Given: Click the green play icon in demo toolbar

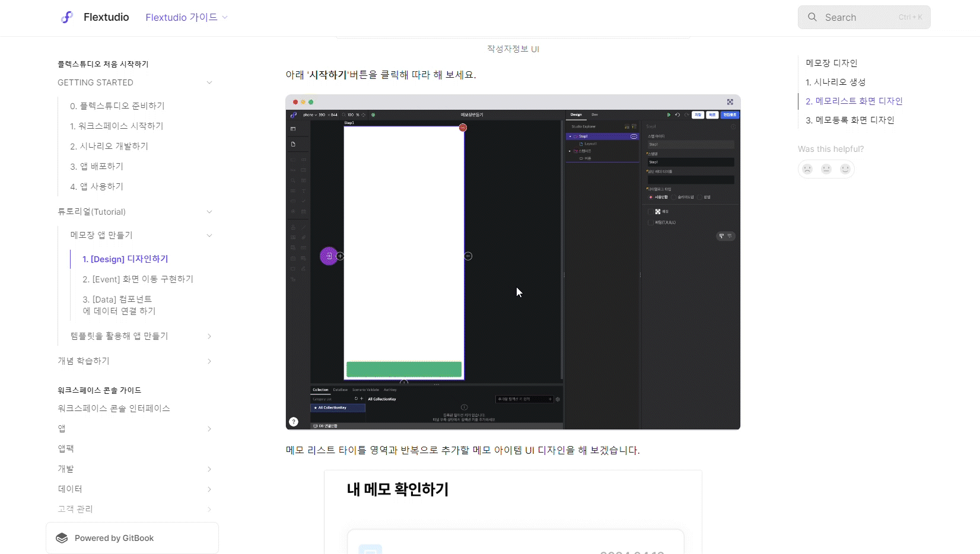Looking at the screenshot, I should pos(669,114).
